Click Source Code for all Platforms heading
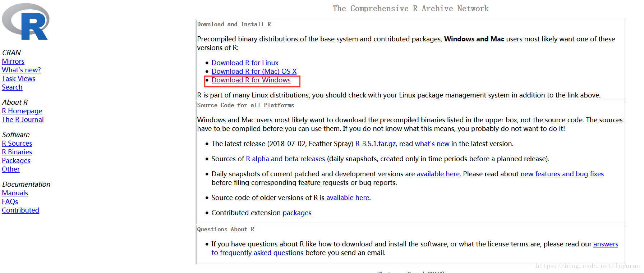 coord(245,105)
